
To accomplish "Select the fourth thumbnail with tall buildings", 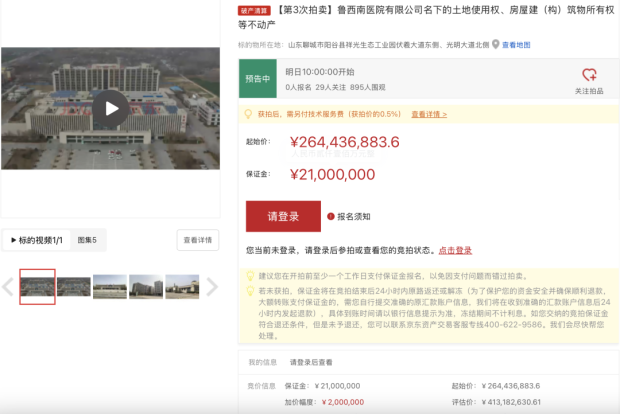I will (x=146, y=287).
